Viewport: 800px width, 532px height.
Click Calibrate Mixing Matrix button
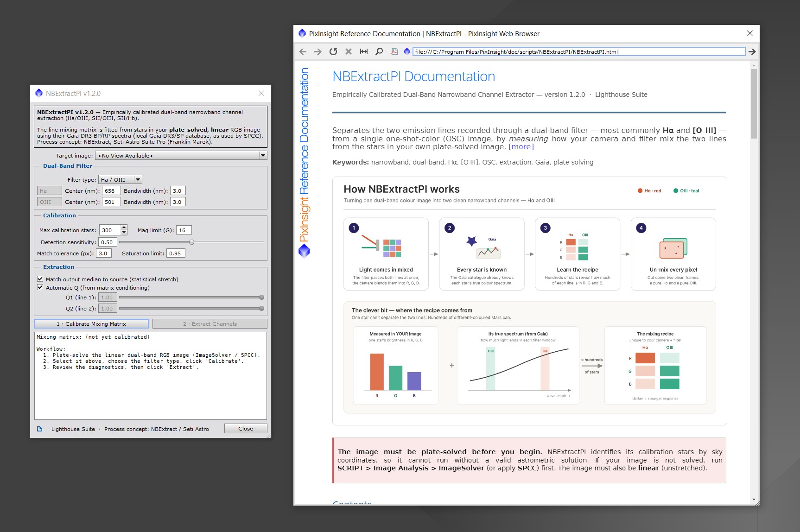coord(91,323)
